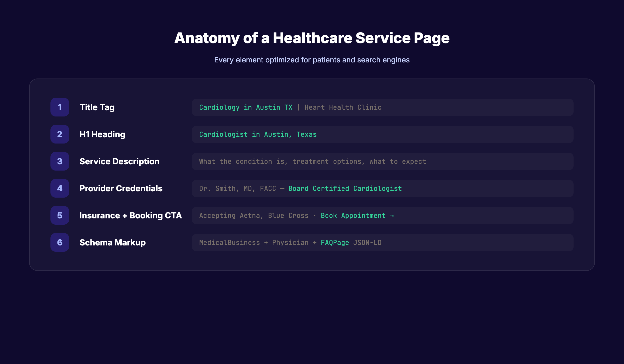Image resolution: width=624 pixels, height=364 pixels.
Task: Click the FAQPage text in Schema Markup row
Action: click(335, 242)
